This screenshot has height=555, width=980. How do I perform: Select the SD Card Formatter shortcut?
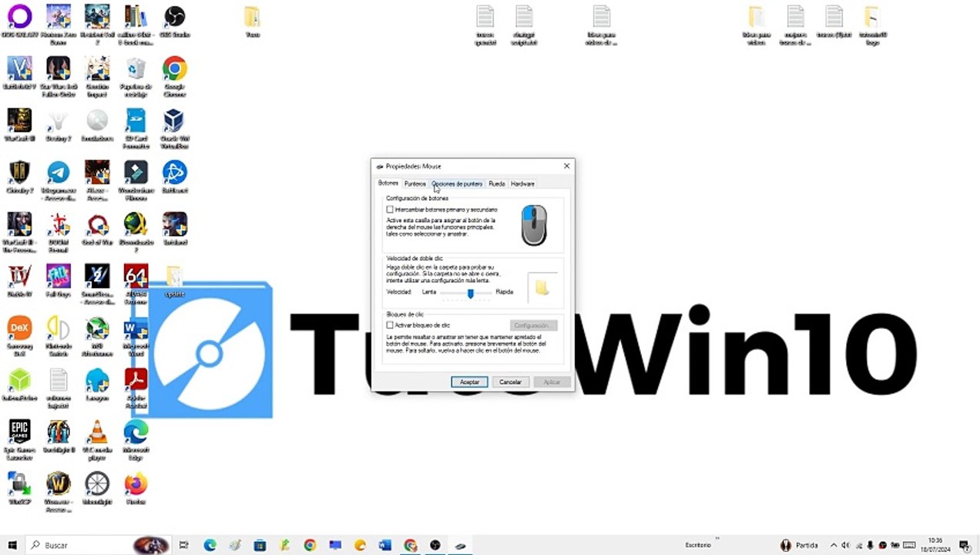point(136,129)
